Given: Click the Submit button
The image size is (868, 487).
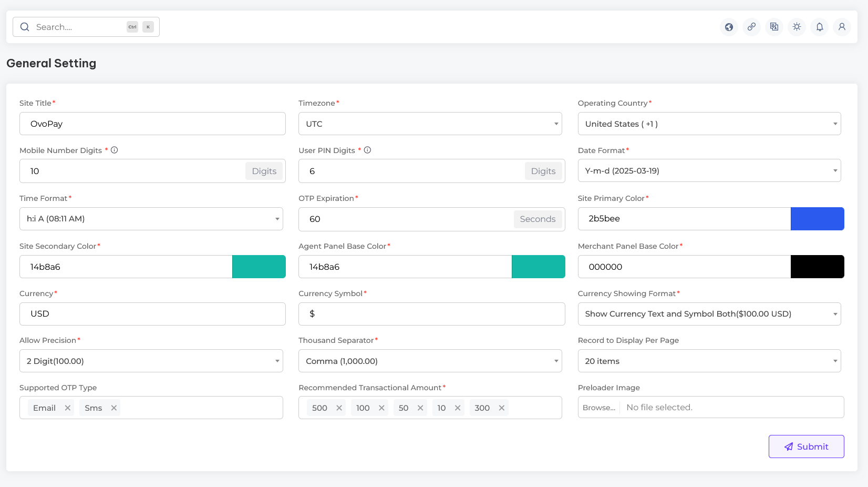Looking at the screenshot, I should [x=806, y=447].
